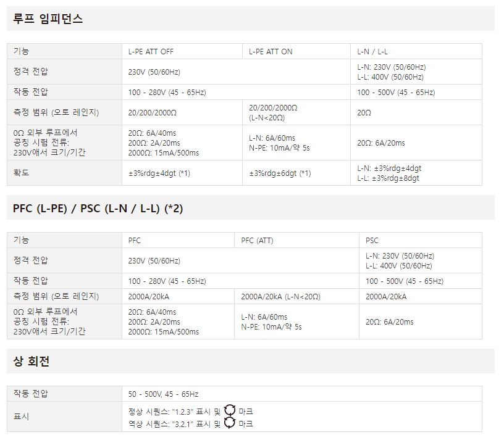Click the 확도 row label
Image resolution: width=504 pixels, height=440 pixels.
(x=21, y=173)
